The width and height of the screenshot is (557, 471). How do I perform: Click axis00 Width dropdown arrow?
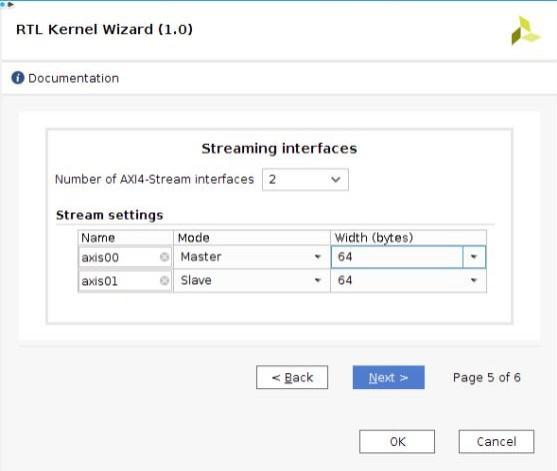pyautogui.click(x=474, y=257)
